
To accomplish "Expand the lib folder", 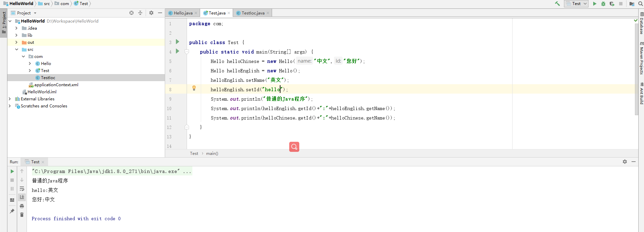I will tap(16, 35).
